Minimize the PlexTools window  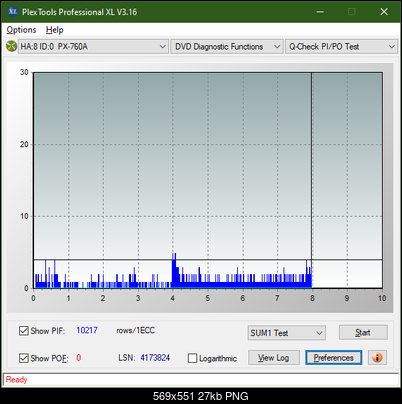[320, 12]
